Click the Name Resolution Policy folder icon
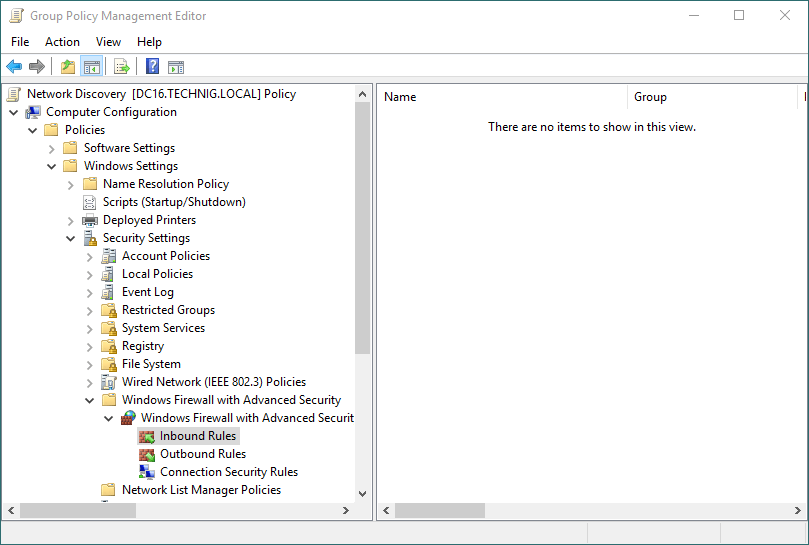 [90, 184]
